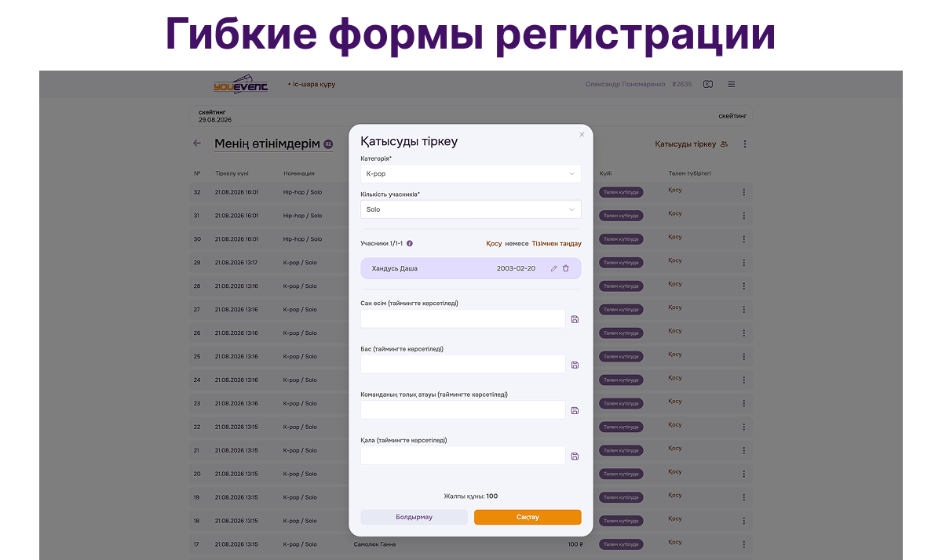
Task: Go back using the left arrow
Action: (197, 144)
